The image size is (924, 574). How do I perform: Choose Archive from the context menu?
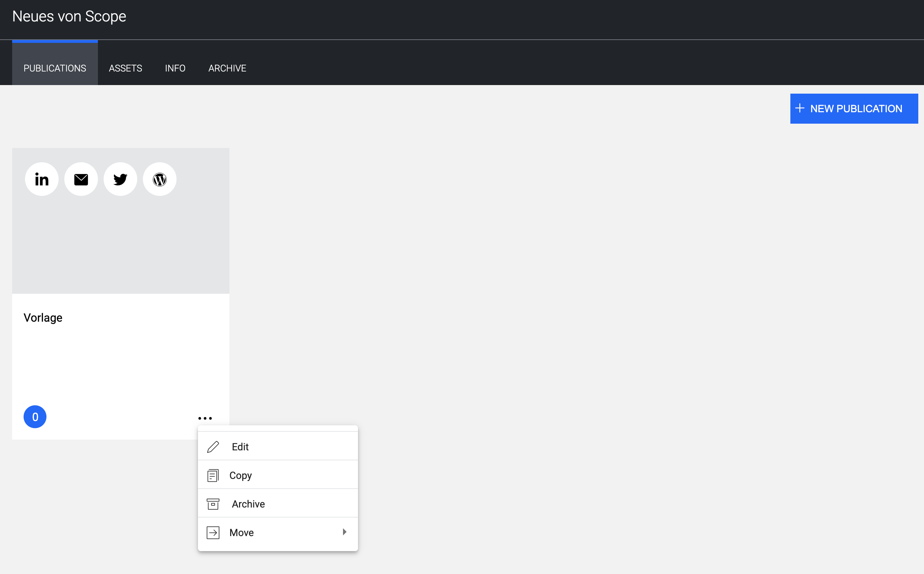[278, 503]
